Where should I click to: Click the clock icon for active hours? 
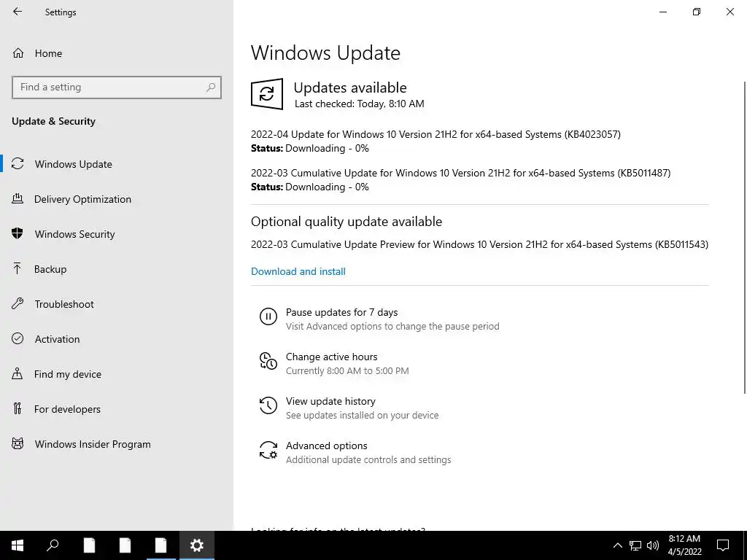[x=268, y=361]
